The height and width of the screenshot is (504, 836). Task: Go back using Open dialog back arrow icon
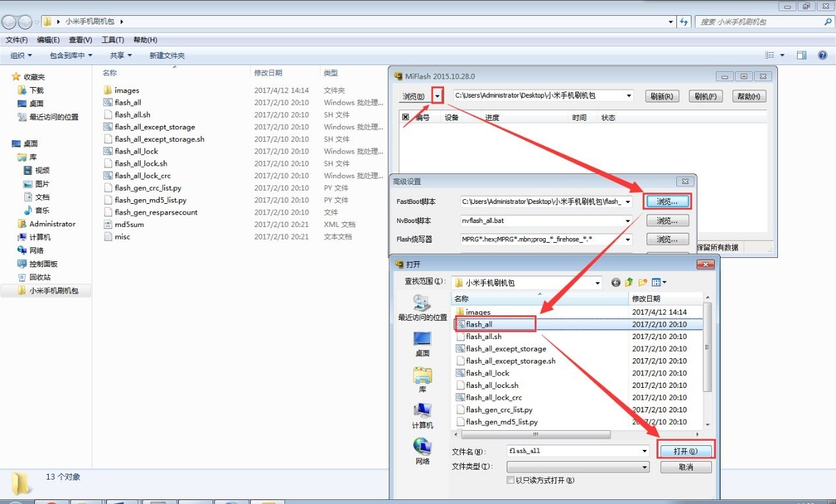pyautogui.click(x=616, y=282)
